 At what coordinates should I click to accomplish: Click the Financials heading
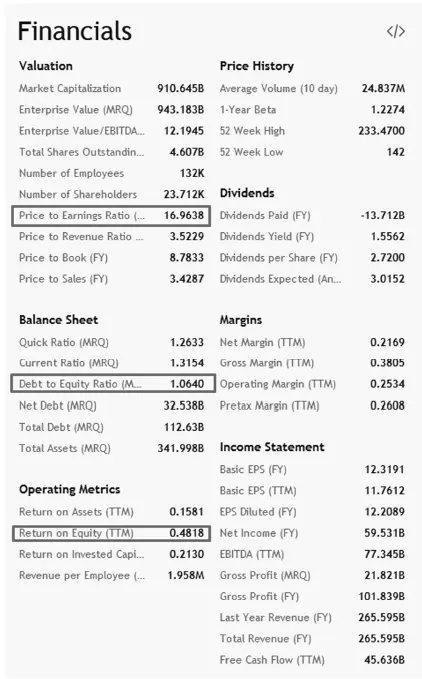click(74, 31)
